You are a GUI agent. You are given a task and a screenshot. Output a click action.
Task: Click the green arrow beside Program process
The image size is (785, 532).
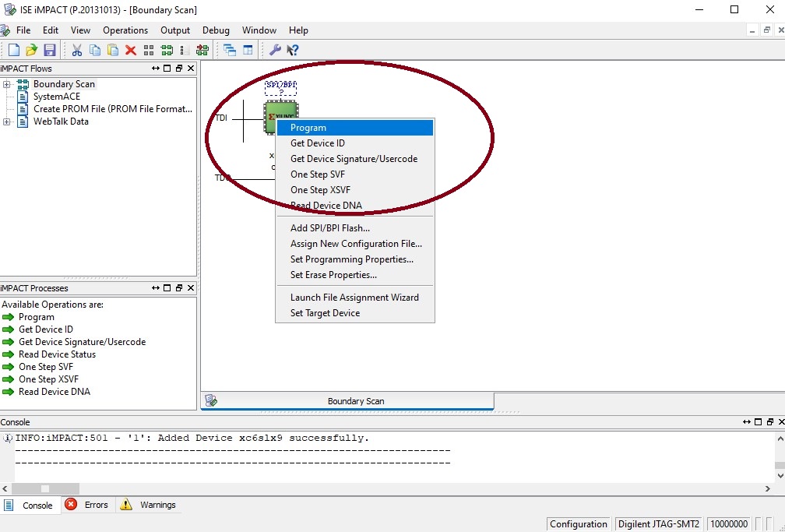[8, 317]
